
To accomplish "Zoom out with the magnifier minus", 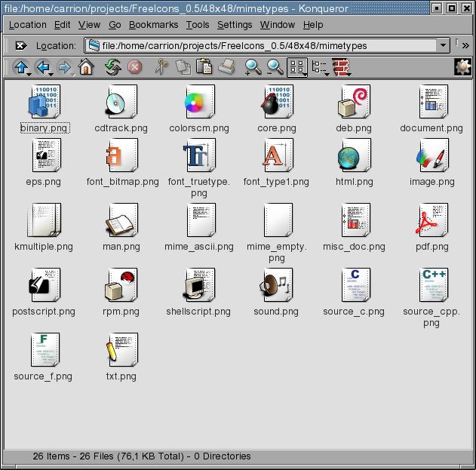I will pos(275,67).
